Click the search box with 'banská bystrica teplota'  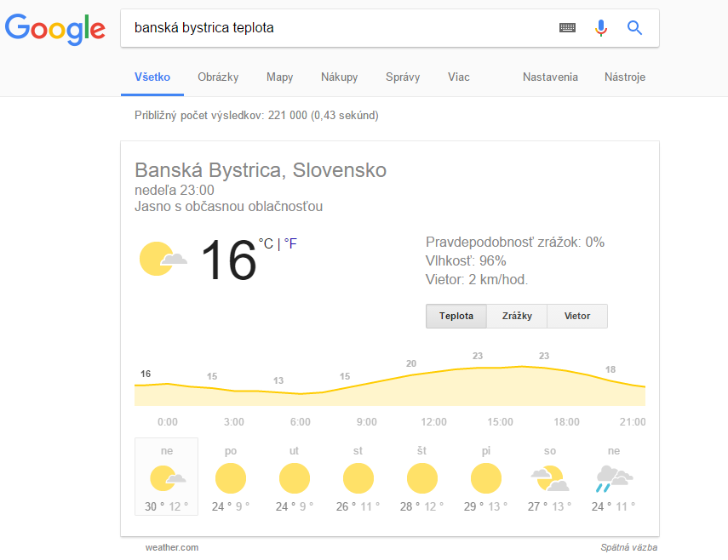[341, 28]
